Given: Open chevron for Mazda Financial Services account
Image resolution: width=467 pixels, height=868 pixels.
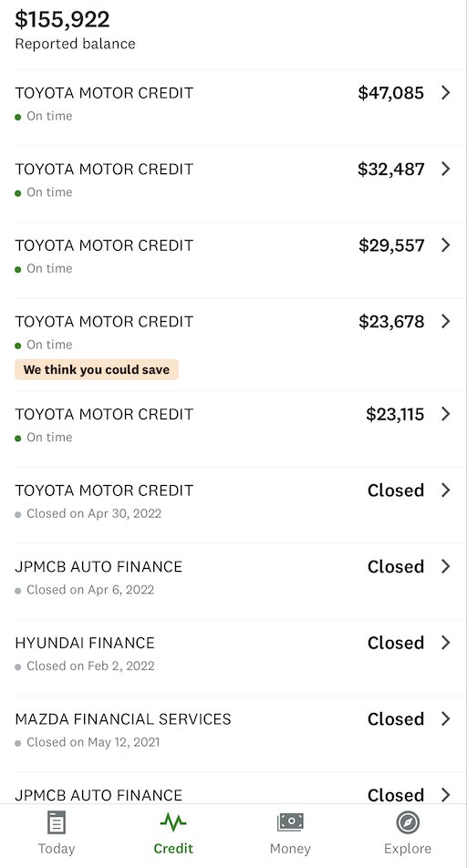Looking at the screenshot, I should pyautogui.click(x=445, y=718).
